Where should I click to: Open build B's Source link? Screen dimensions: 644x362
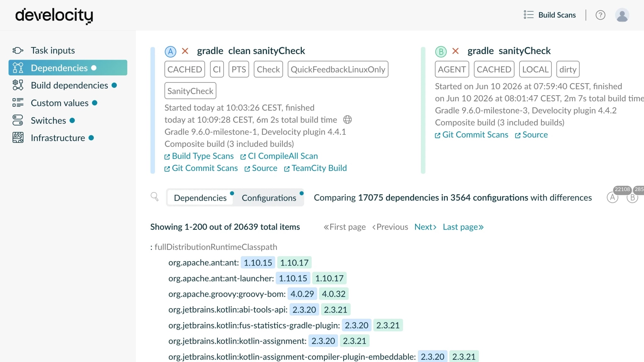pyautogui.click(x=531, y=134)
